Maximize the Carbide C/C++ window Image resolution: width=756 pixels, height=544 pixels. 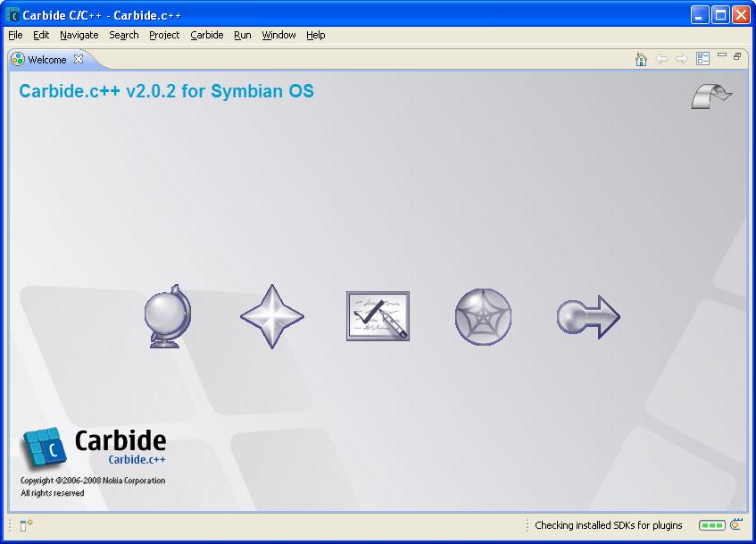click(x=721, y=15)
